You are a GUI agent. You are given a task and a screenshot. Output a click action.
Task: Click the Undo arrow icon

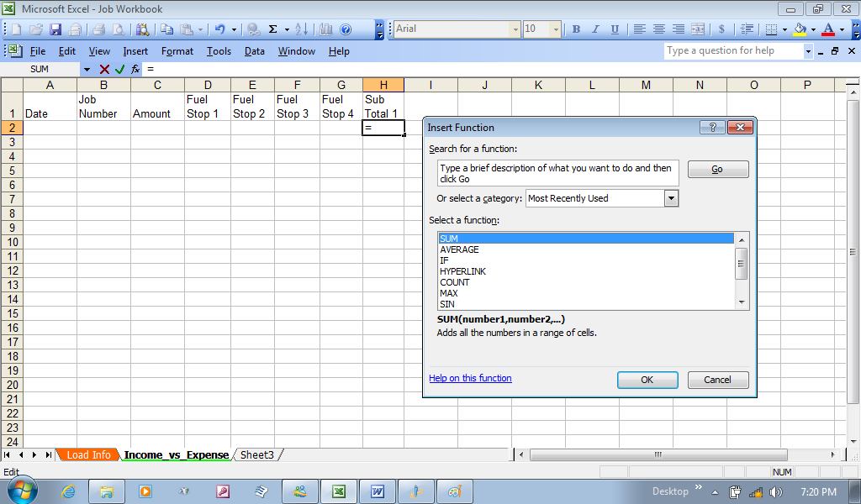click(x=219, y=29)
